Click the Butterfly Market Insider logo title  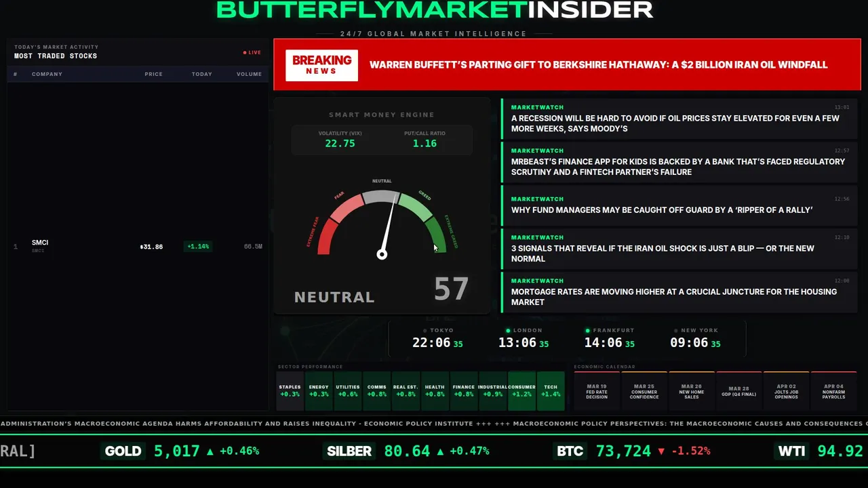(x=435, y=9)
